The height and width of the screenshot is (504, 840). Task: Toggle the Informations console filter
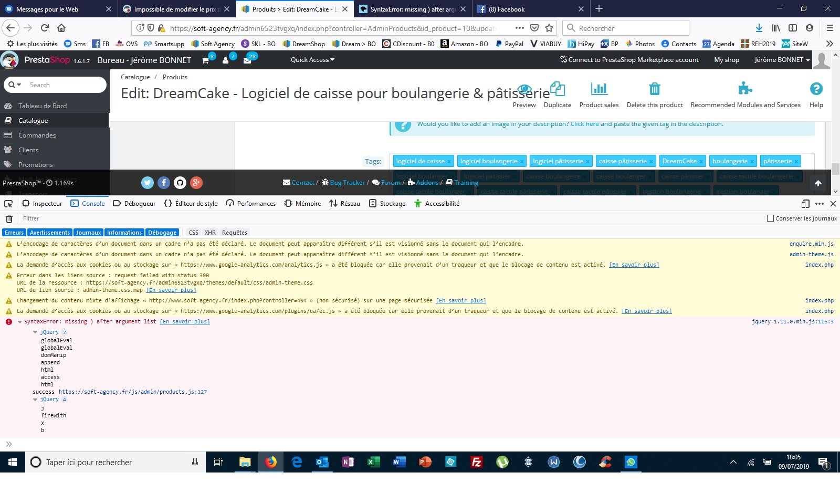tap(124, 233)
